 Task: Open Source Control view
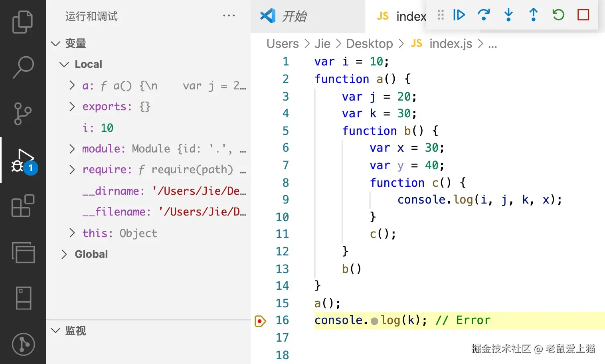point(23,114)
